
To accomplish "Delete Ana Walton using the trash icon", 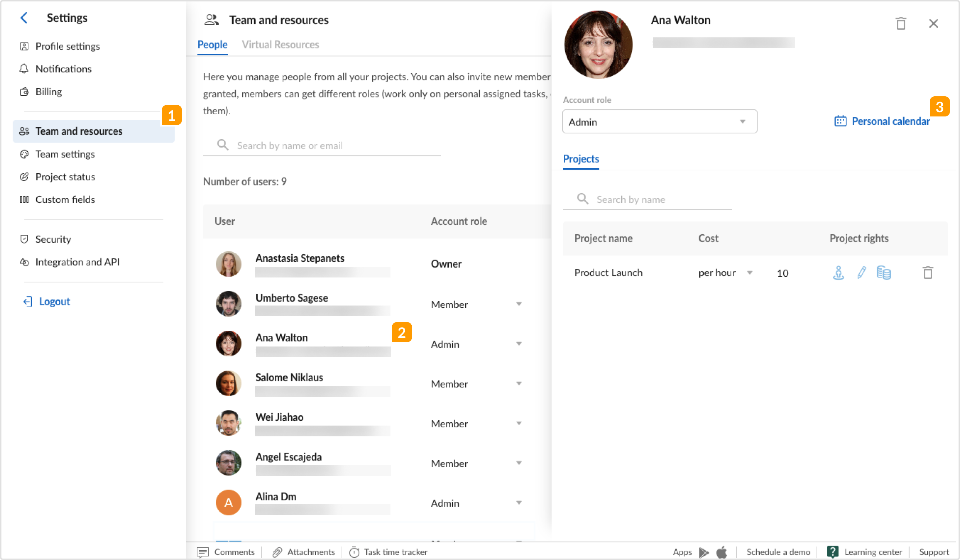I will pos(901,23).
